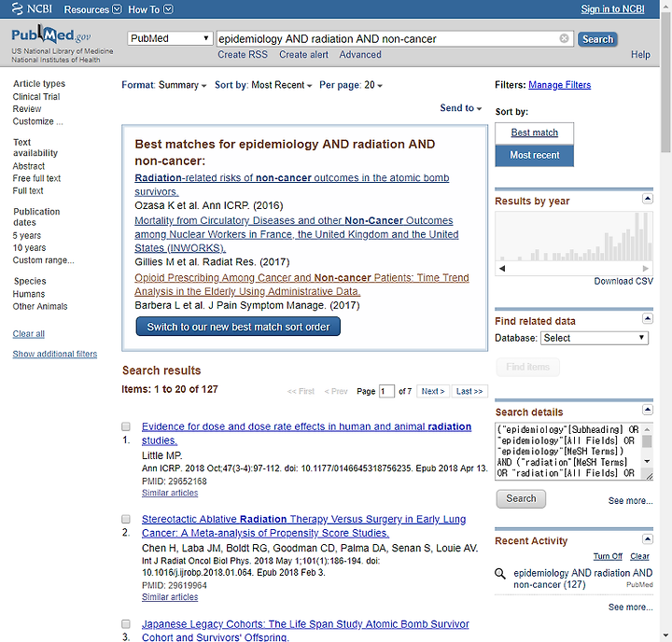Viewport: 672px width, 642px height.
Task: Click magnifier icon in Recent Activity
Action: [x=500, y=574]
